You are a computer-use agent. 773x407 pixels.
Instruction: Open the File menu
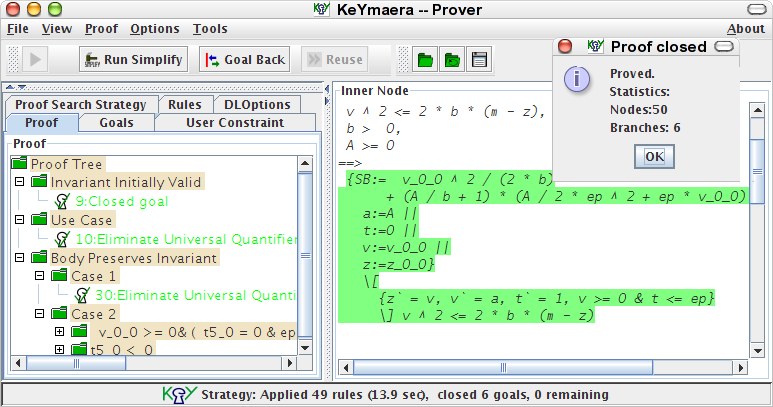pyautogui.click(x=18, y=29)
